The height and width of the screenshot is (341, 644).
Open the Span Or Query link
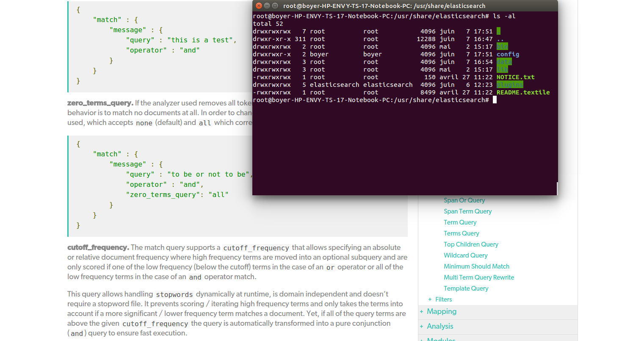(x=464, y=200)
